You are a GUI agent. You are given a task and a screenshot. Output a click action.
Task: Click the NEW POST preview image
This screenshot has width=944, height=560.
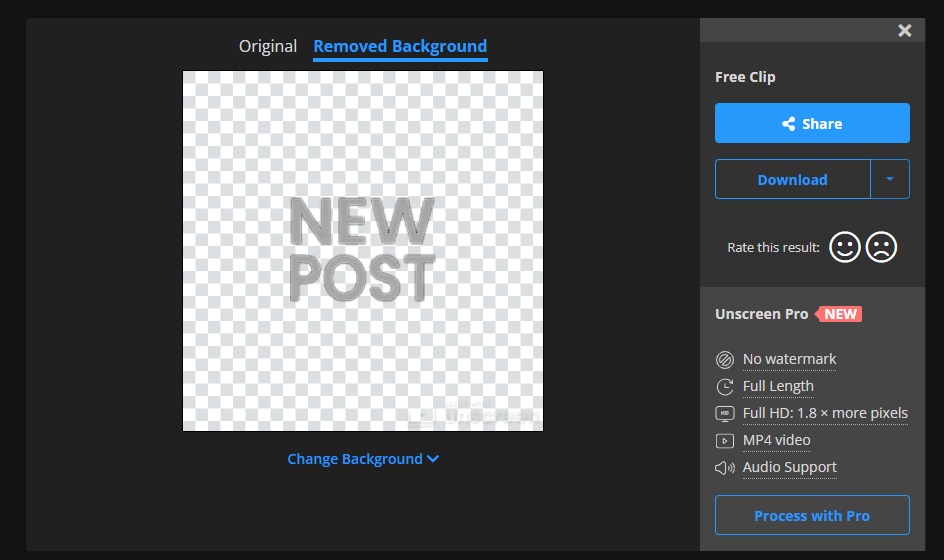coord(363,251)
